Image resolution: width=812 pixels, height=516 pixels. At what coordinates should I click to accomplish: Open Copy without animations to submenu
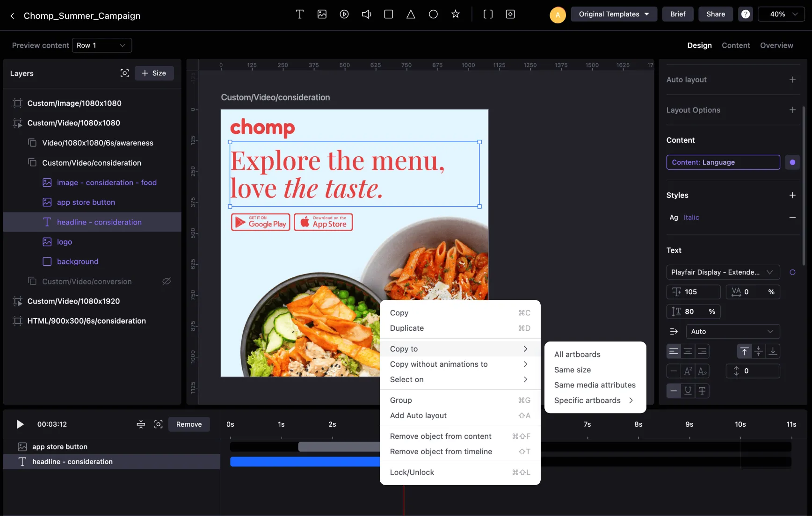click(x=460, y=364)
